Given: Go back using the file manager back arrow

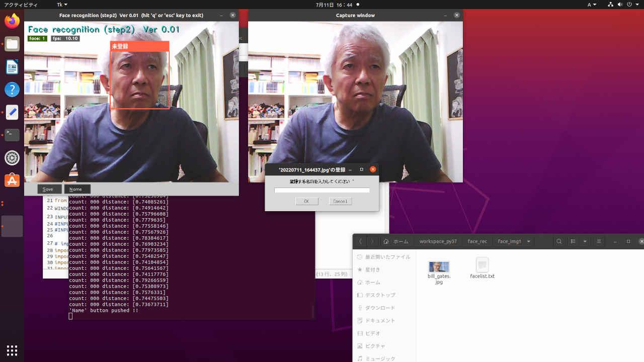Looking at the screenshot, I should 360,241.
